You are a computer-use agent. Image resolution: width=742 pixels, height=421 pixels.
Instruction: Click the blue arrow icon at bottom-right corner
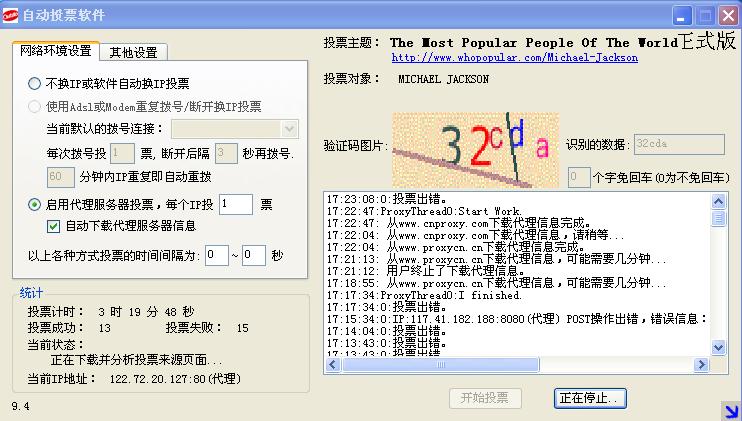[x=731, y=411]
